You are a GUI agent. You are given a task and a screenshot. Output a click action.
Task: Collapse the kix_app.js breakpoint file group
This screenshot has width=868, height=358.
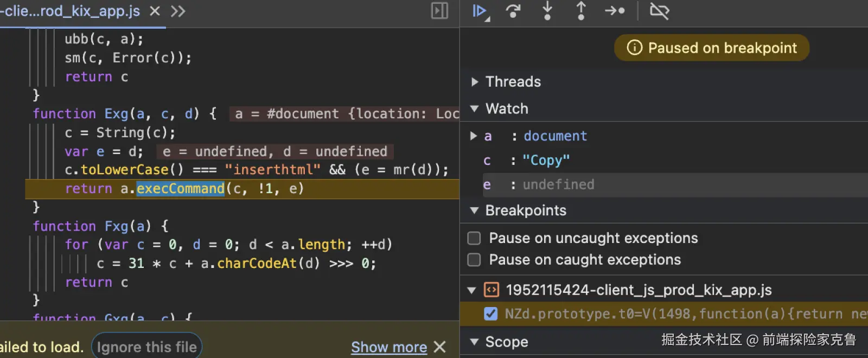click(472, 290)
